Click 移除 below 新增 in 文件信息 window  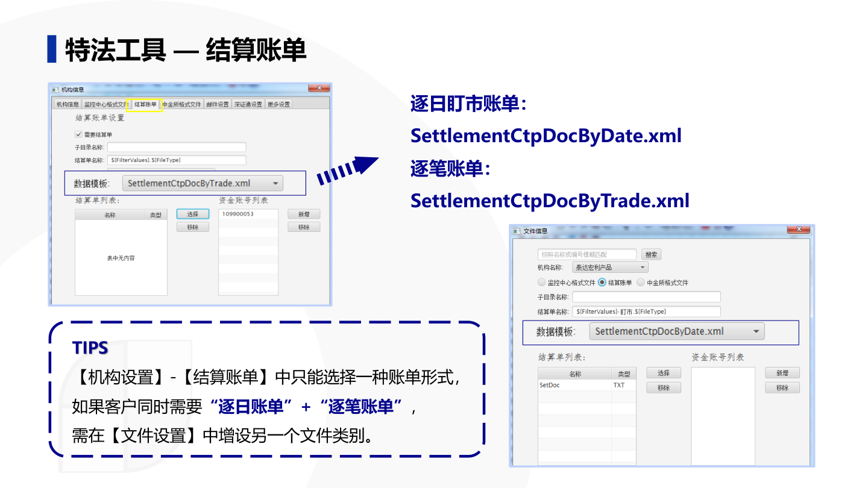[782, 387]
